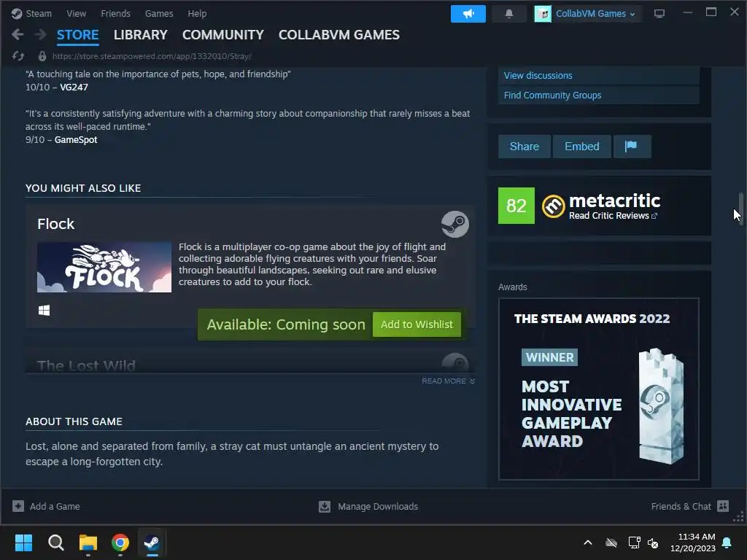Click the Available: Coming soon label
The height and width of the screenshot is (560, 747).
pyautogui.click(x=286, y=324)
